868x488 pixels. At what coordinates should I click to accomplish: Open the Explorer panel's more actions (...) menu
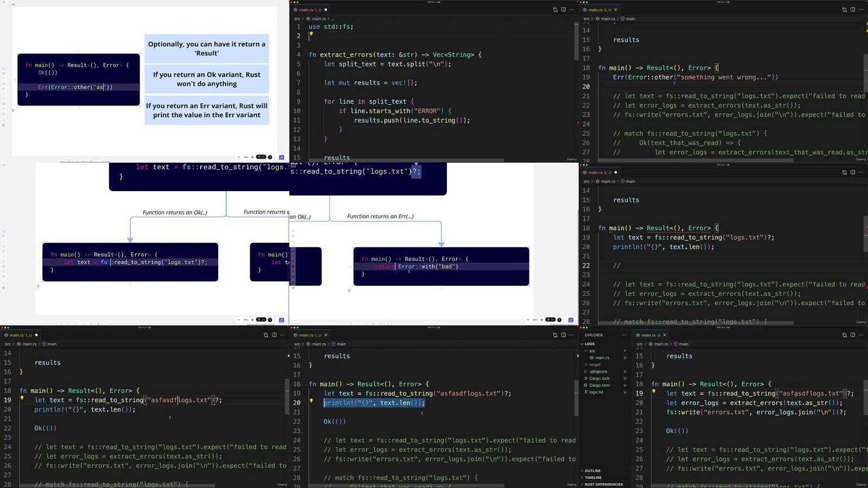tap(624, 335)
